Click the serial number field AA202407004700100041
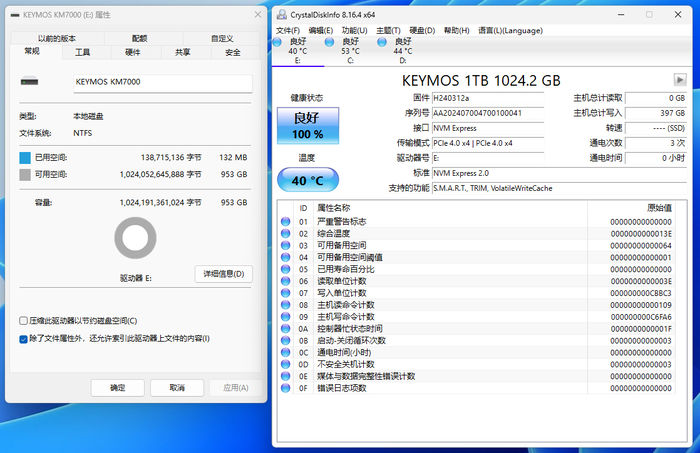700x453 pixels. (x=488, y=113)
